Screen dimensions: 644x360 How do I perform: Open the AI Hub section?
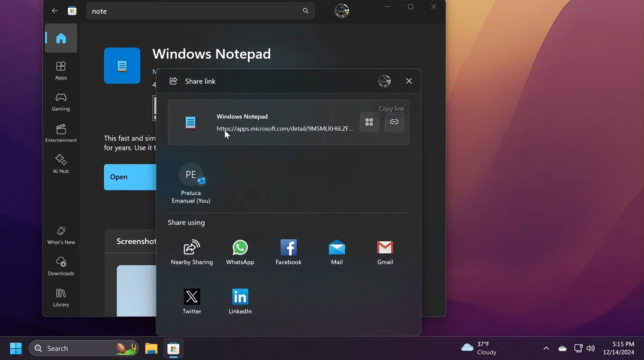click(x=61, y=164)
